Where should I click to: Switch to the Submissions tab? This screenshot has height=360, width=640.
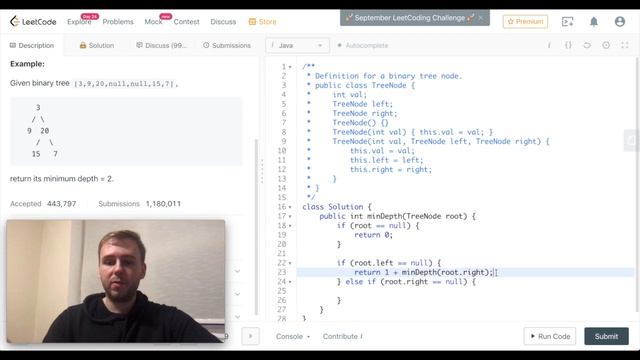pyautogui.click(x=227, y=45)
